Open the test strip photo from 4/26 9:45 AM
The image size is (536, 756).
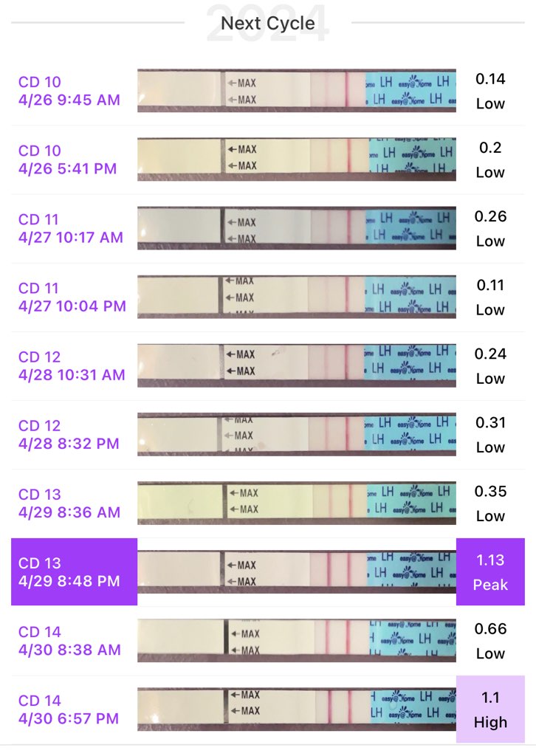tap(296, 91)
